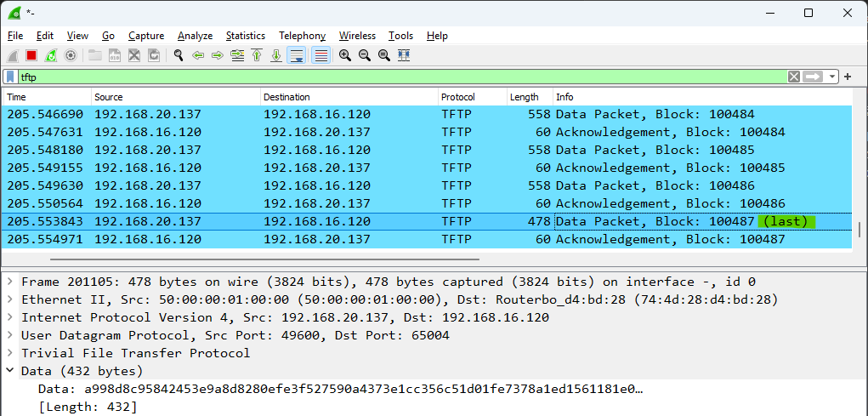Open the Help menu

tap(437, 36)
